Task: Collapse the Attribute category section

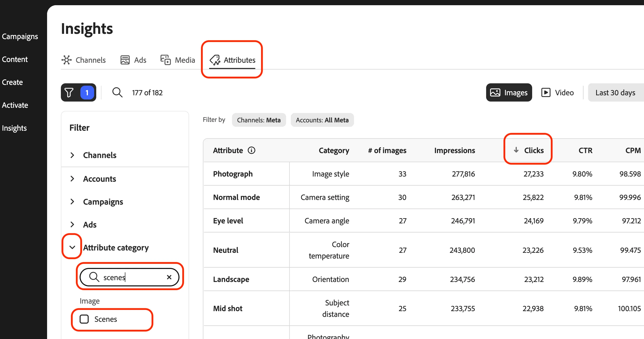Action: click(x=72, y=247)
